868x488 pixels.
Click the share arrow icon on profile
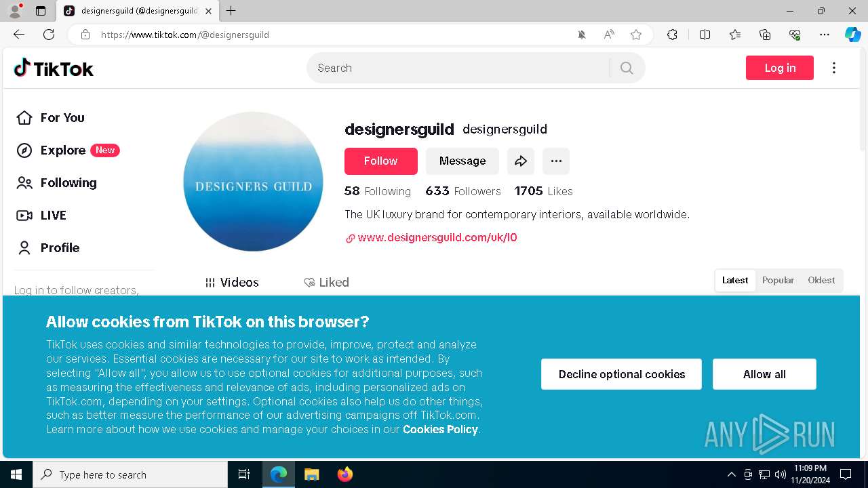click(x=521, y=161)
